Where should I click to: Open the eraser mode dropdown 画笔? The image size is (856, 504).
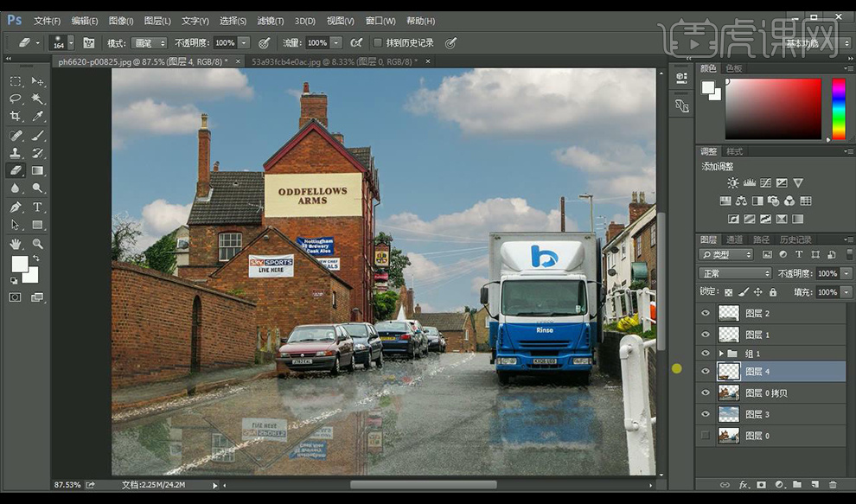tap(150, 42)
